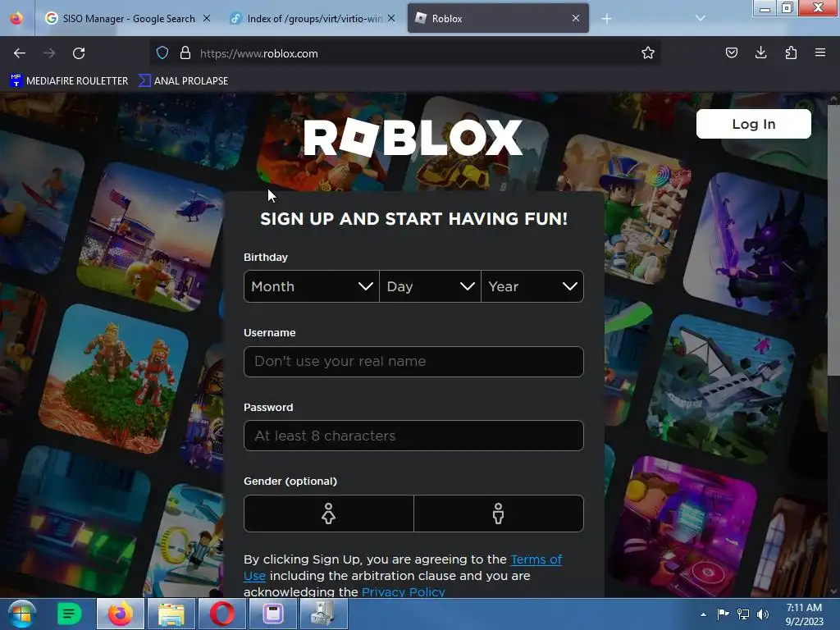Select the female gender option
The height and width of the screenshot is (630, 840).
click(328, 514)
